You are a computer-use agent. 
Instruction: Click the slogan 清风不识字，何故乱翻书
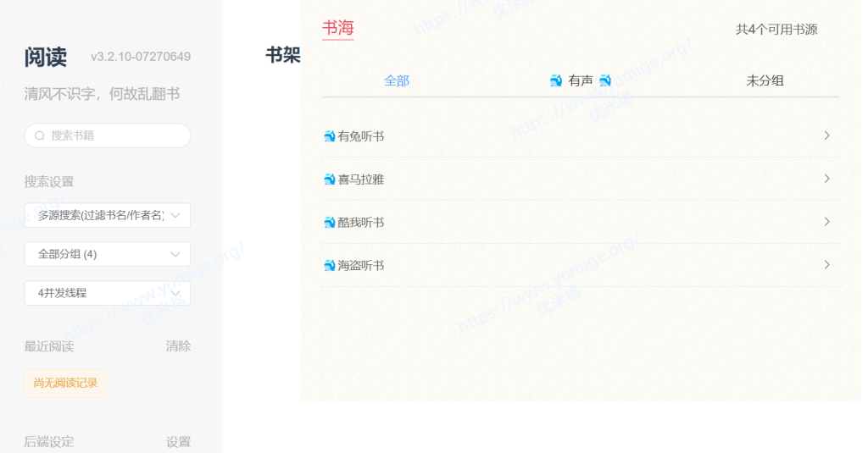click(x=102, y=94)
